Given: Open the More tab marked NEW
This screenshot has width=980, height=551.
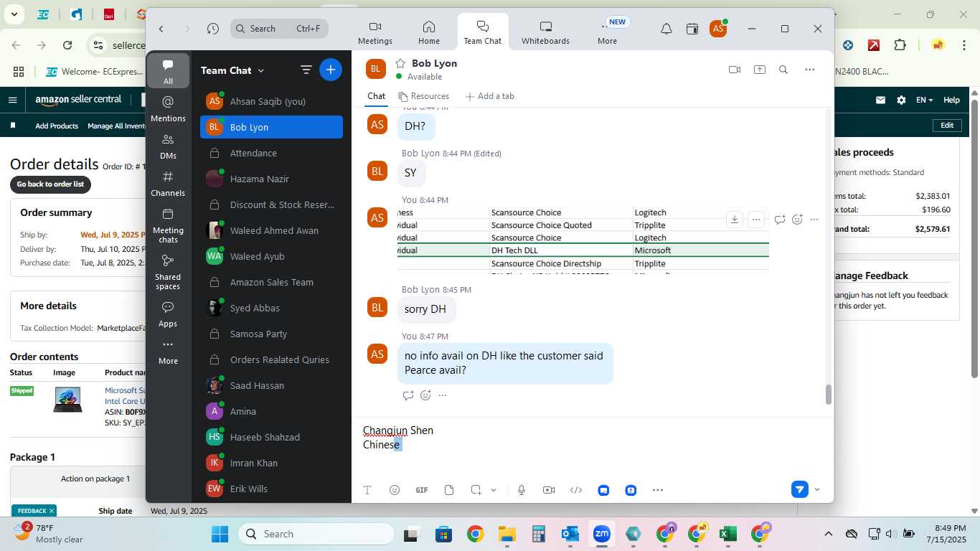Looking at the screenshot, I should (x=608, y=33).
